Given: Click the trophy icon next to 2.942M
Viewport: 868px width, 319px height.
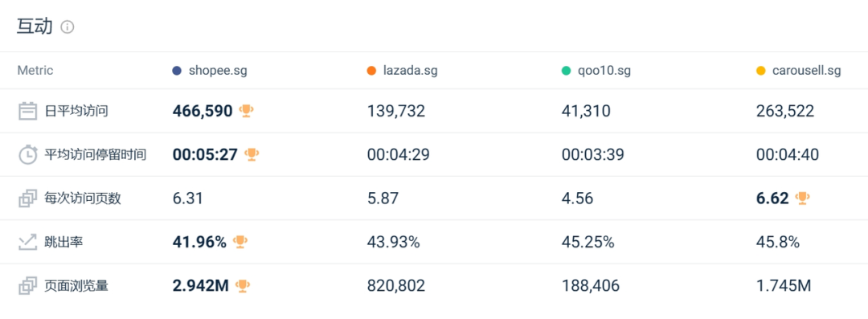Looking at the screenshot, I should [242, 285].
